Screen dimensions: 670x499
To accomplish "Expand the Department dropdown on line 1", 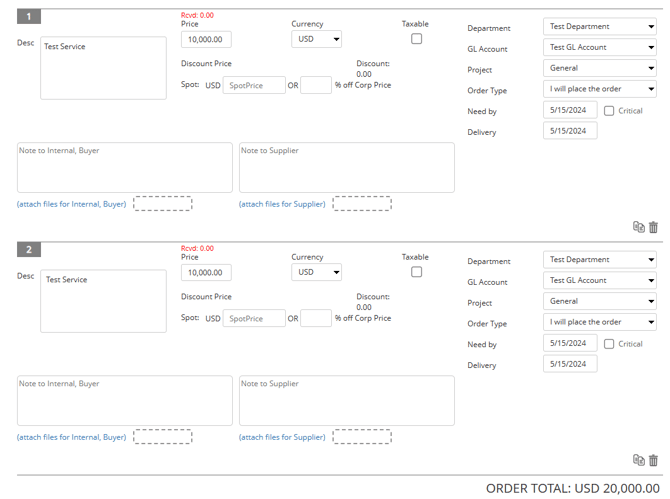I will (x=599, y=27).
